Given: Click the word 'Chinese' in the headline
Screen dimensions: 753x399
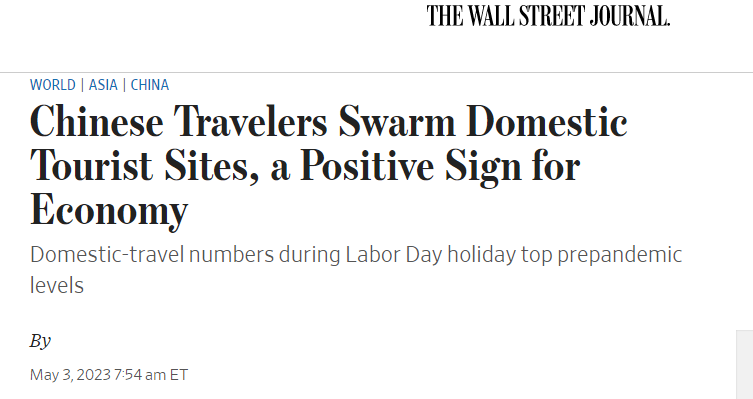Looking at the screenshot, I should click(x=97, y=122).
